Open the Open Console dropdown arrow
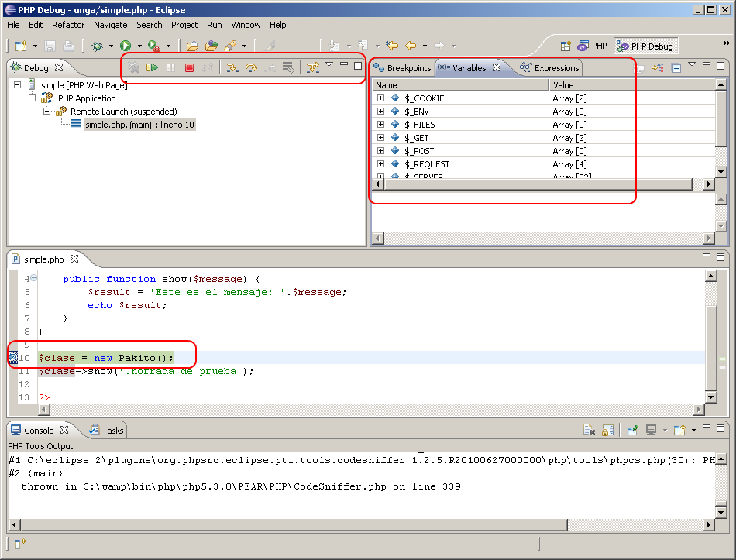This screenshot has width=736, height=560. (693, 431)
